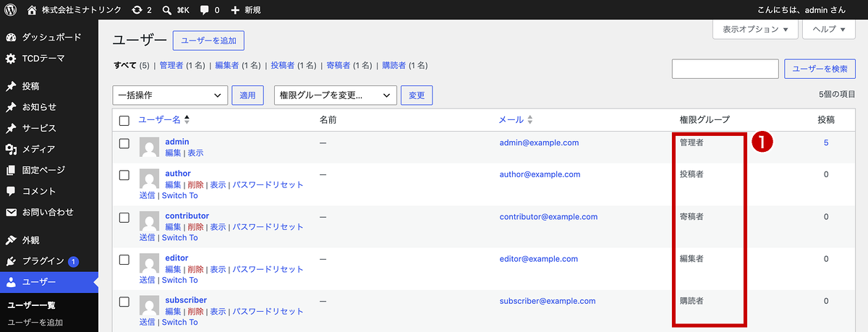868x332 pixels.
Task: Open admin@example.com email link
Action: (539, 143)
